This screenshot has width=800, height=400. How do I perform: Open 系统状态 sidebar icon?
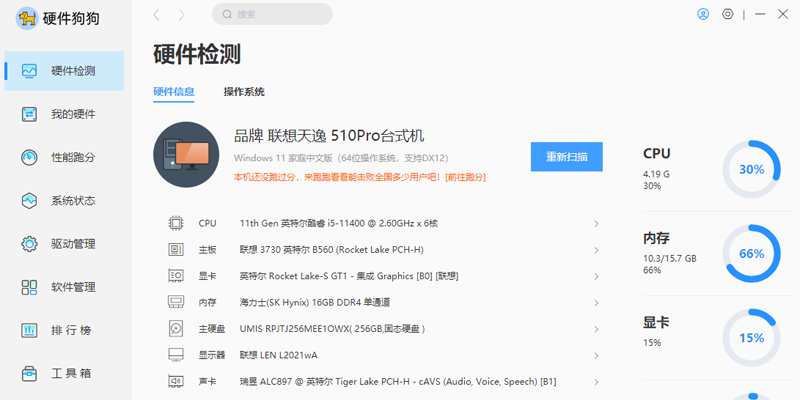coord(30,201)
